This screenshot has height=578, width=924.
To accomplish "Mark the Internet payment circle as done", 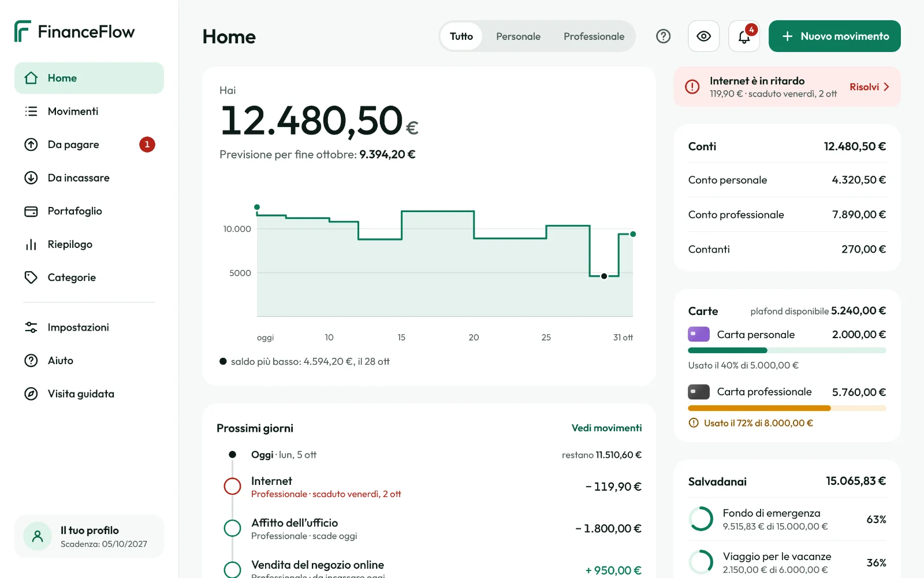I will 232,486.
